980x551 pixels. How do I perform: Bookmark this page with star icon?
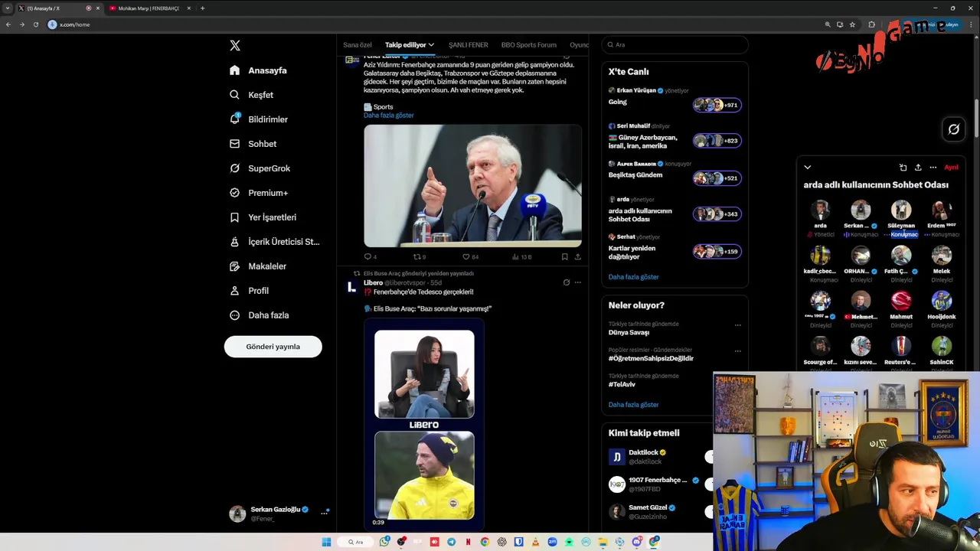click(x=852, y=24)
